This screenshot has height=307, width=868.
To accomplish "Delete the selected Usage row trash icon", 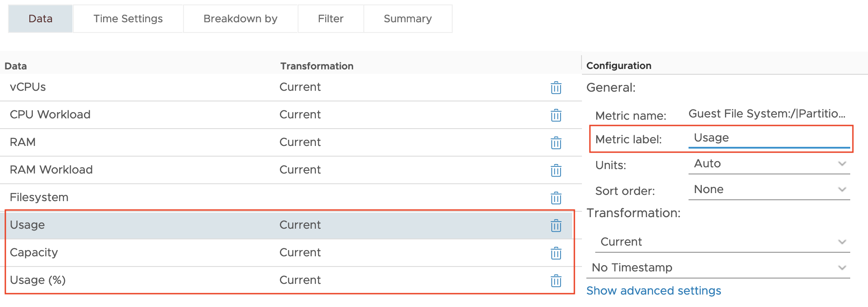I will 556,226.
